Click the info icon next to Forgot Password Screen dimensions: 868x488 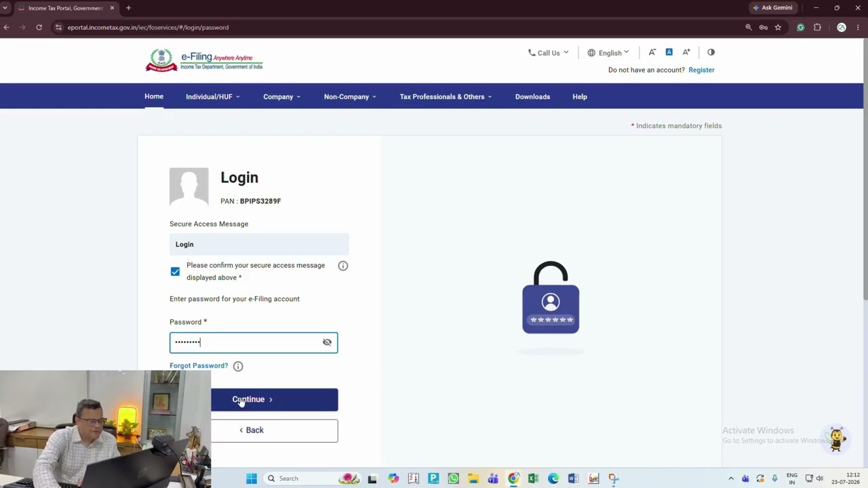(x=238, y=366)
